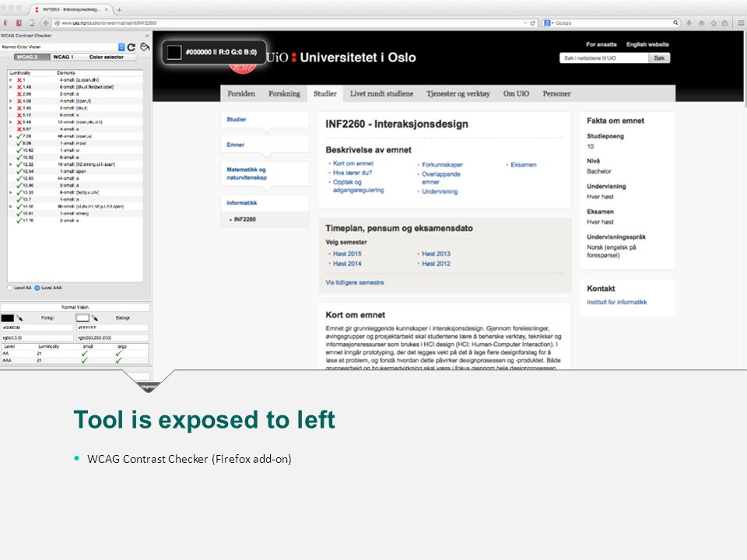Jump to Eksamen section link
747x560 pixels.
[x=524, y=165]
